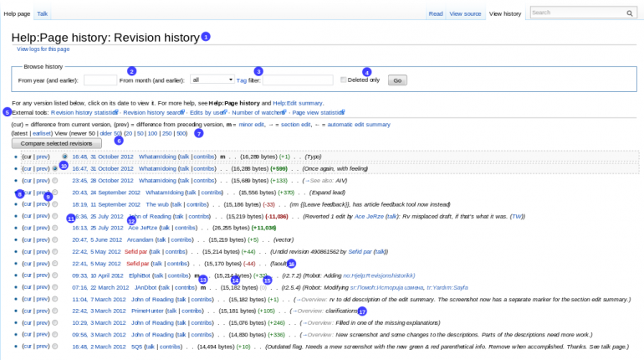Open contribs link for PrimeHunter

click(x=192, y=311)
